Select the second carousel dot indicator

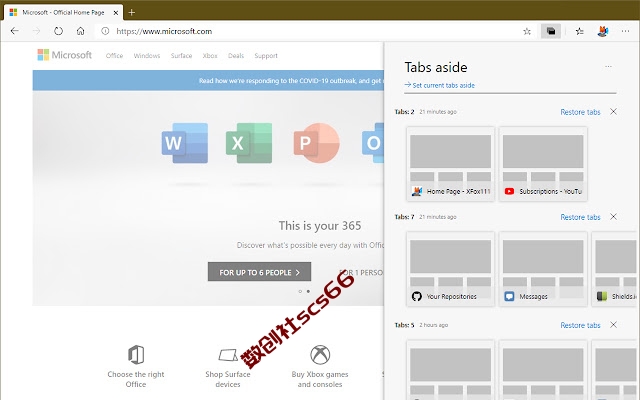pyautogui.click(x=308, y=291)
